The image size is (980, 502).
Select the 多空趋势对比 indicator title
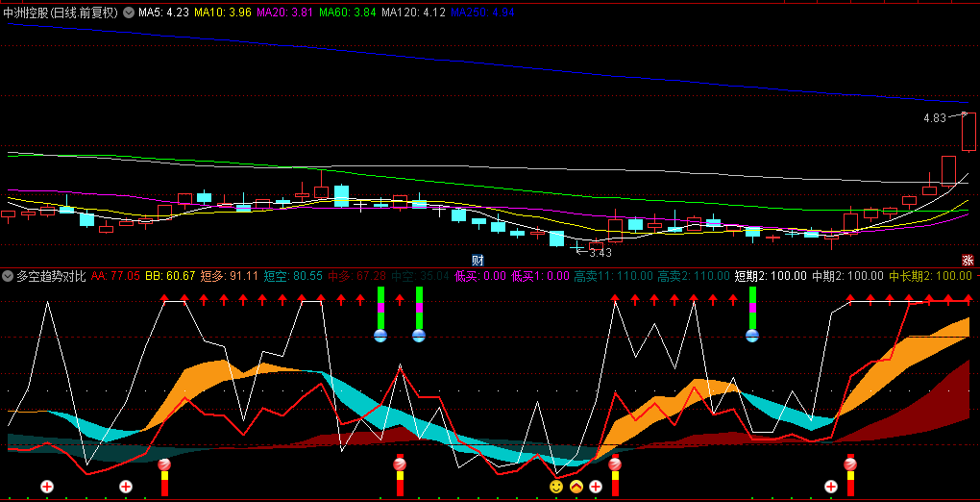coord(51,276)
